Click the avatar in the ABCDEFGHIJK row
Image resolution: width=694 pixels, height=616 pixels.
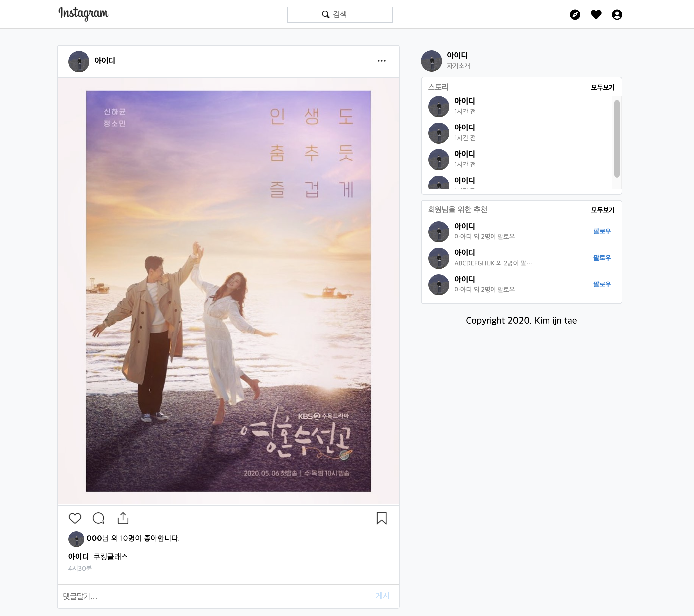[439, 258]
